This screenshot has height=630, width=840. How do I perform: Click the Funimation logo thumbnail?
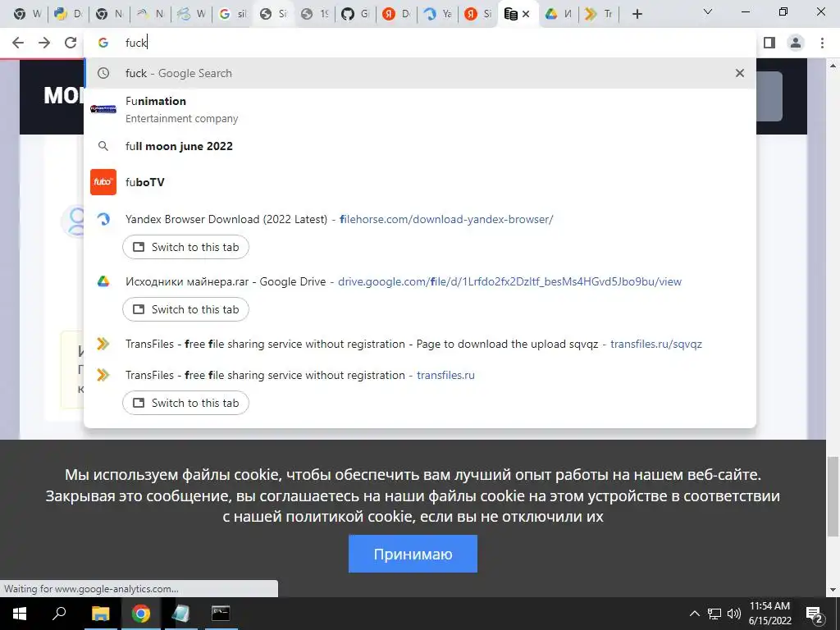(x=103, y=109)
